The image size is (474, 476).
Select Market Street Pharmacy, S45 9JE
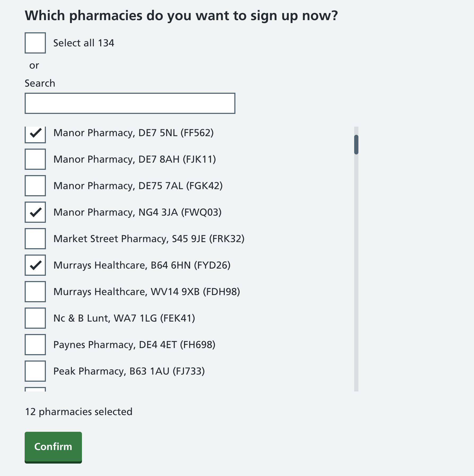point(35,239)
